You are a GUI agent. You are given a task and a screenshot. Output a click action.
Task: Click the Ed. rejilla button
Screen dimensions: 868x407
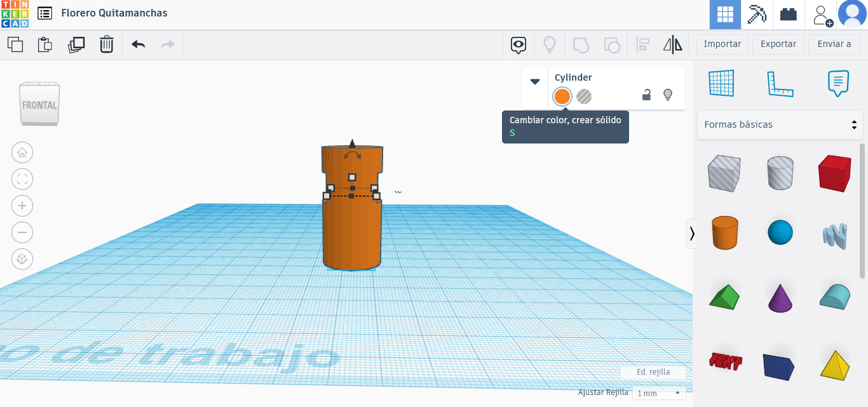coord(653,372)
